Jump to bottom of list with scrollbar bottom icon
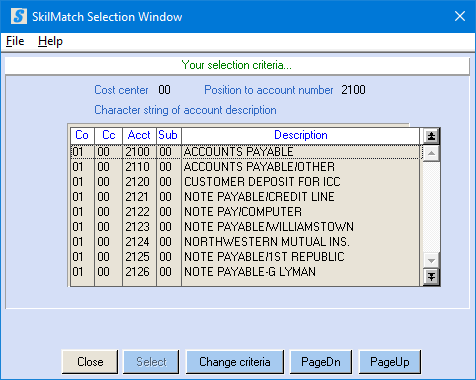The width and height of the screenshot is (476, 380). click(431, 277)
